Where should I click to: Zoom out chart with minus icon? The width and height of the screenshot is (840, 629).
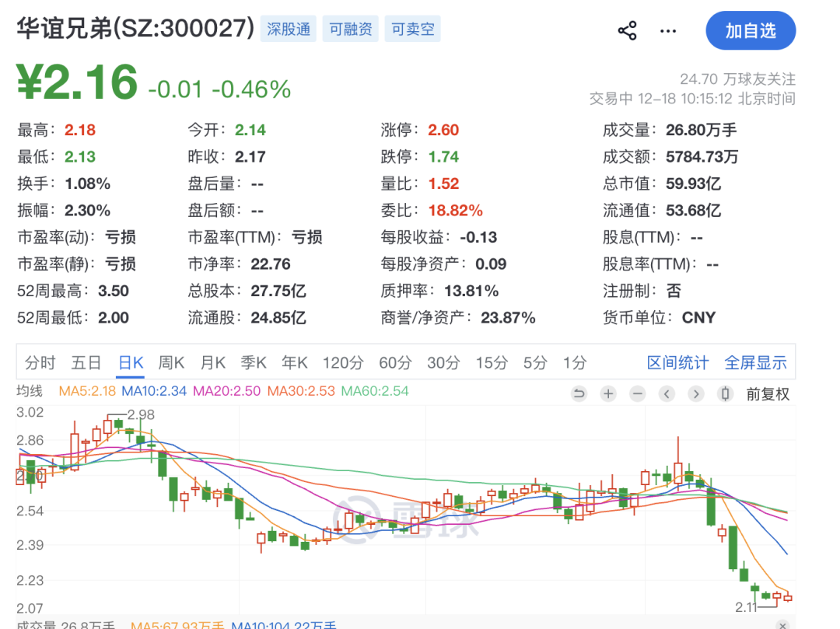point(638,394)
